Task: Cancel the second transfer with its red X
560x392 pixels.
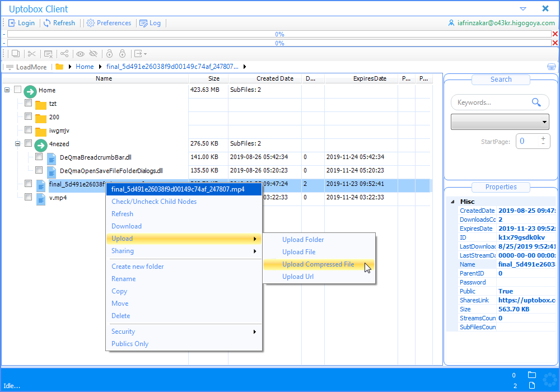Action: (555, 43)
